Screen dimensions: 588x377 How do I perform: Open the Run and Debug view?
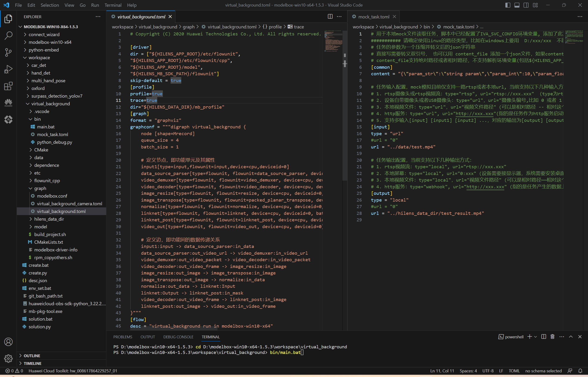[x=8, y=69]
